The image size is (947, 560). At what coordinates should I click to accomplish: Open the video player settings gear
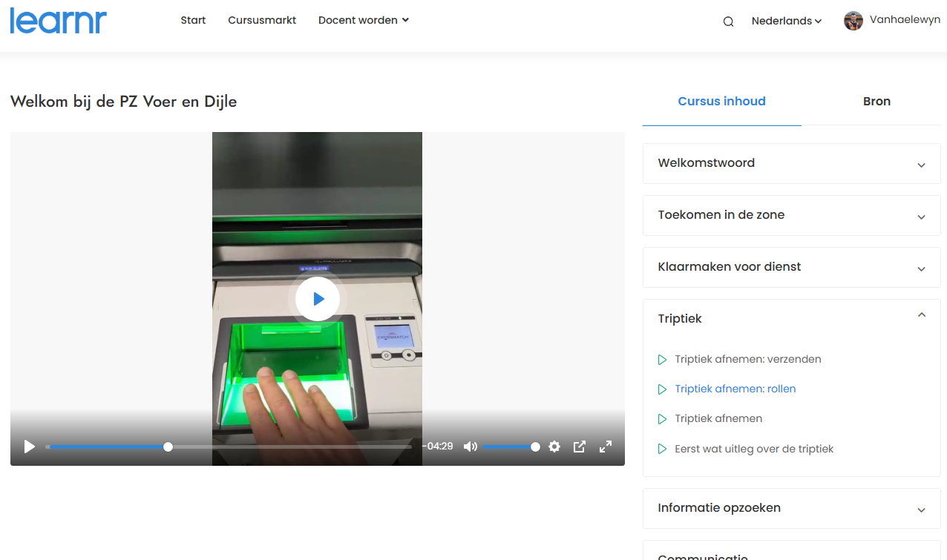pyautogui.click(x=554, y=447)
